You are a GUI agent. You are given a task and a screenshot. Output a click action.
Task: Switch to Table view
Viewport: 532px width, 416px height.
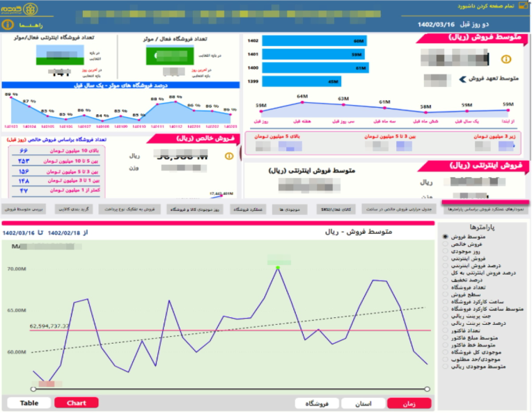29,403
